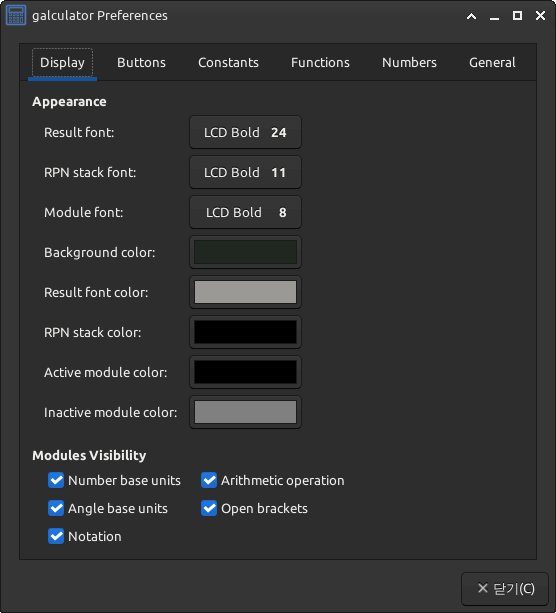Viewport: 556px width, 613px height.
Task: Click the Inactive module color: label
Action: click(x=111, y=412)
